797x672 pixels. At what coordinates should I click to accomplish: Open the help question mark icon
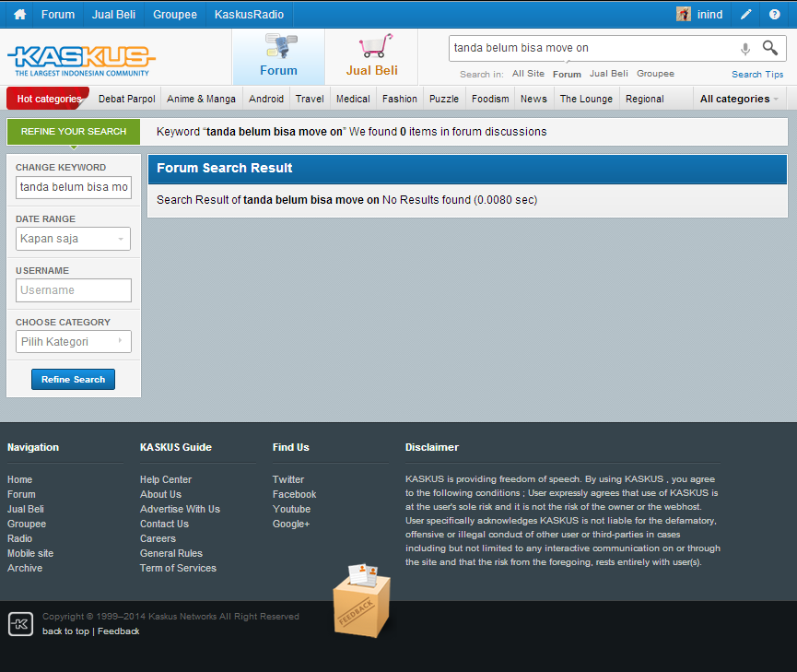coord(774,14)
